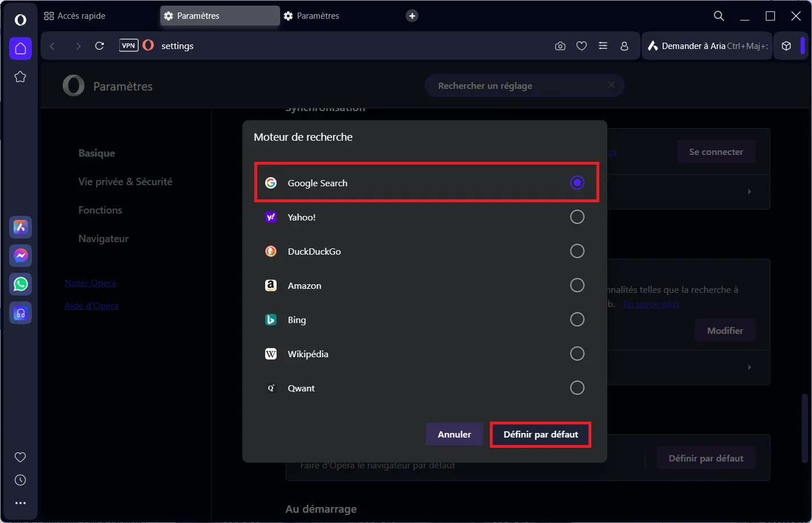Clear the settings search with X

[611, 85]
